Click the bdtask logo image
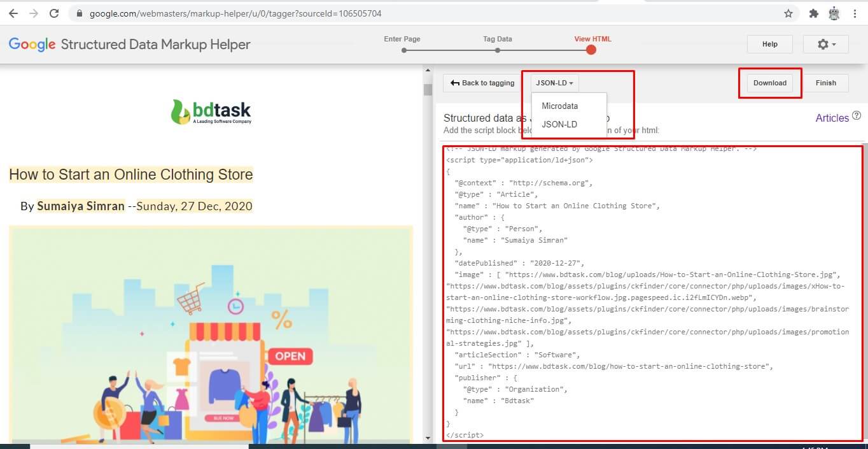The width and height of the screenshot is (868, 449). tap(211, 111)
